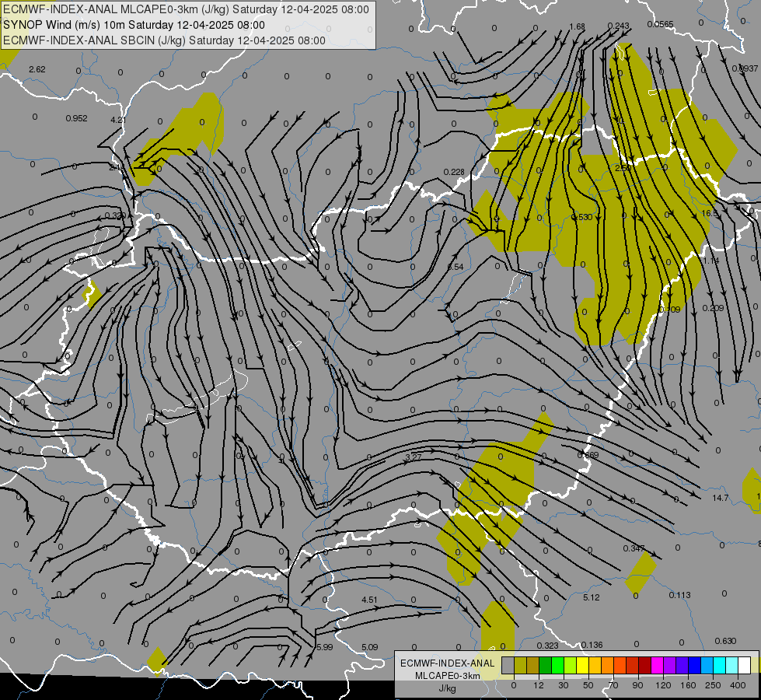Click the map value 0.243
Screen dimensions: 761x700
(x=618, y=26)
